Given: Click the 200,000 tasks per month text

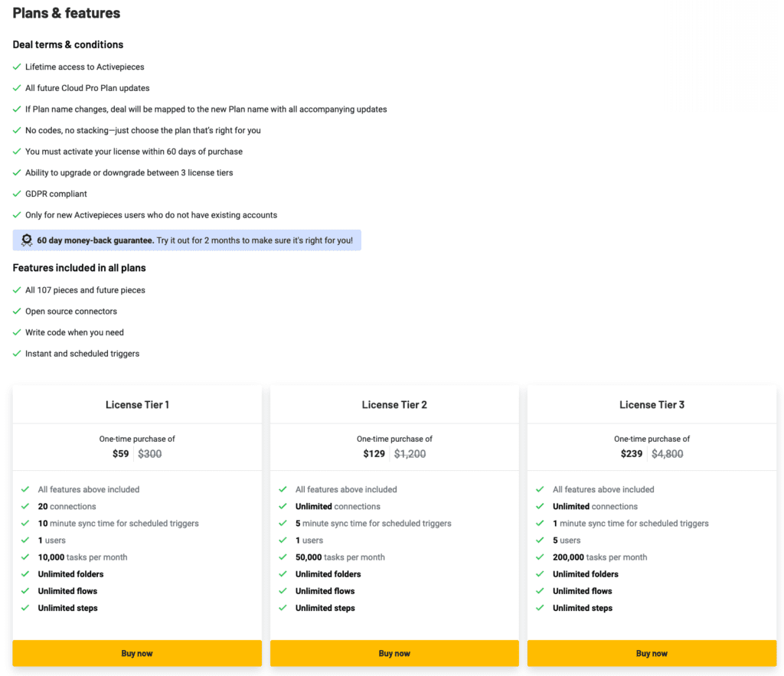Looking at the screenshot, I should coord(600,557).
